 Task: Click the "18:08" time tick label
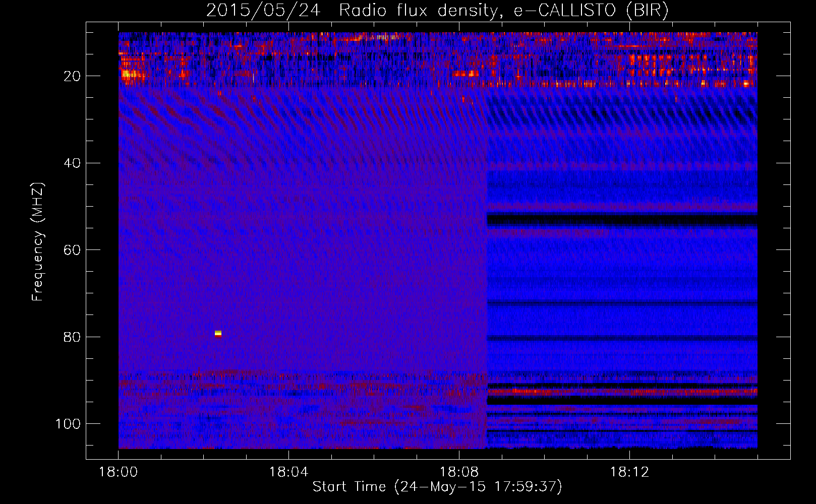tap(459, 472)
